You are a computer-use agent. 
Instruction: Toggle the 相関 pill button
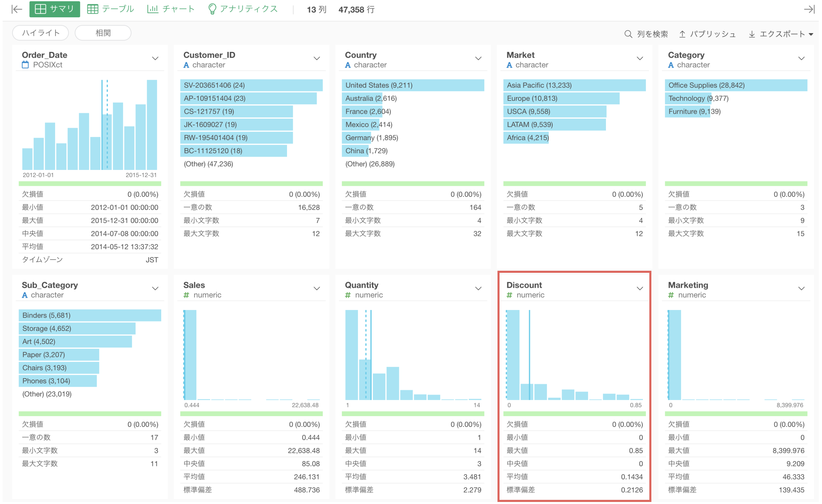coord(103,33)
